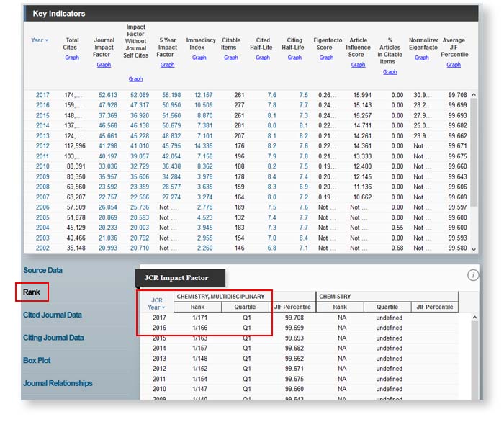
Task: Click rank 1/147 for 2010
Action: (199, 389)
